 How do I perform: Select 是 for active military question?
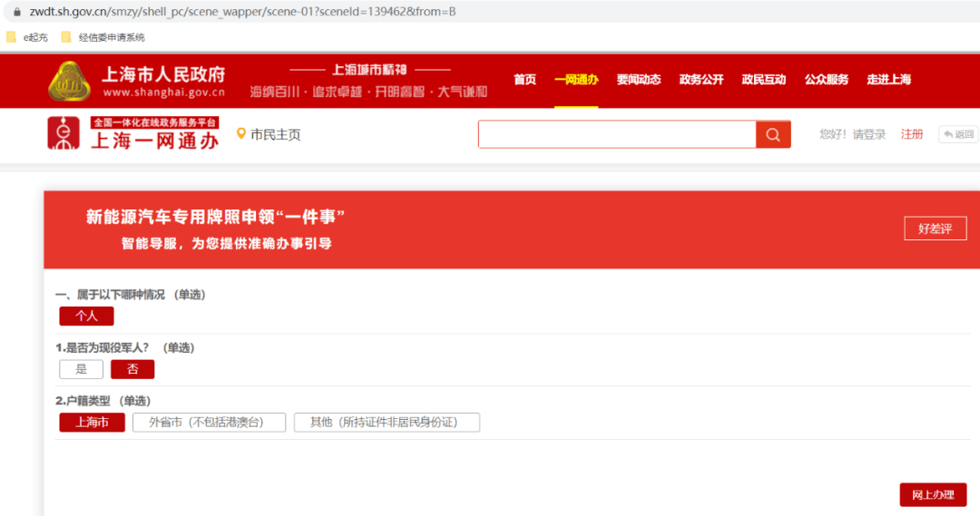[82, 369]
